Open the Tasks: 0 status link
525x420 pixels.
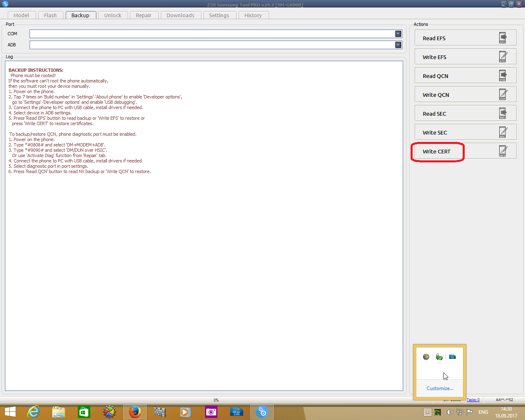473,400
